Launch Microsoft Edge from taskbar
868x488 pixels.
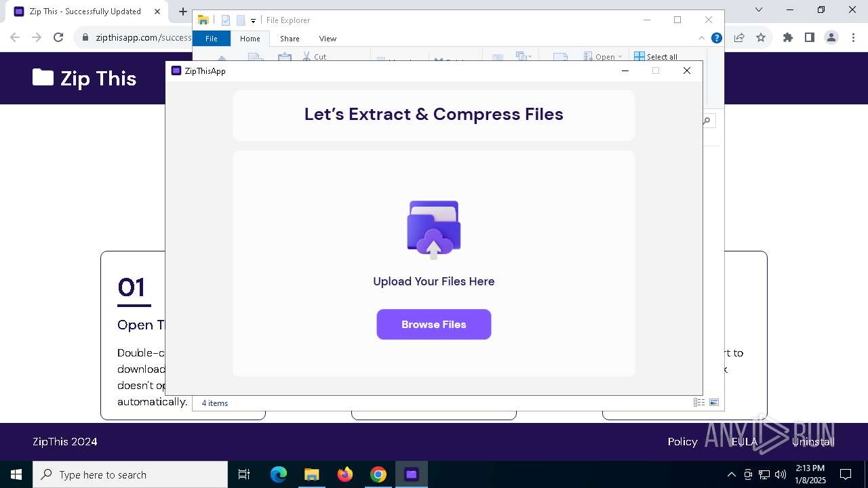pos(279,474)
